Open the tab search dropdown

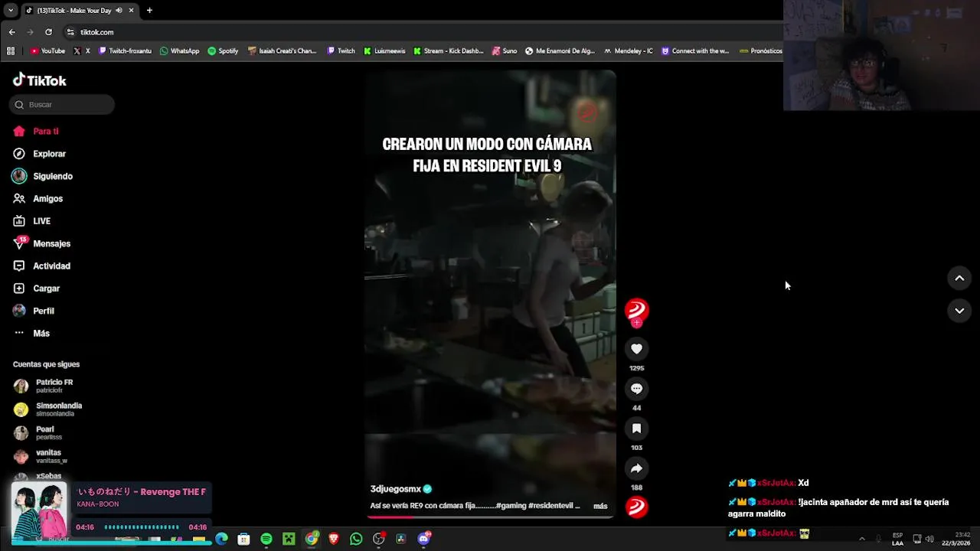click(x=10, y=11)
